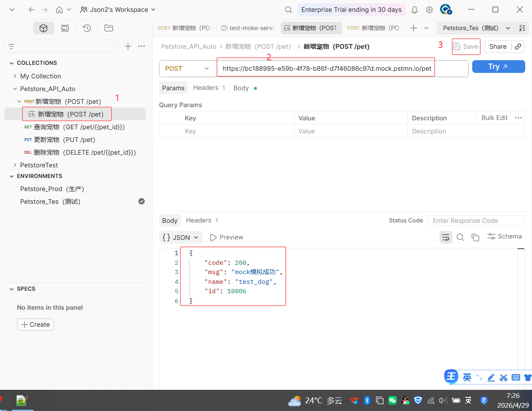Click the volume tray icon
The width and height of the screenshot is (532, 411).
[443, 400]
